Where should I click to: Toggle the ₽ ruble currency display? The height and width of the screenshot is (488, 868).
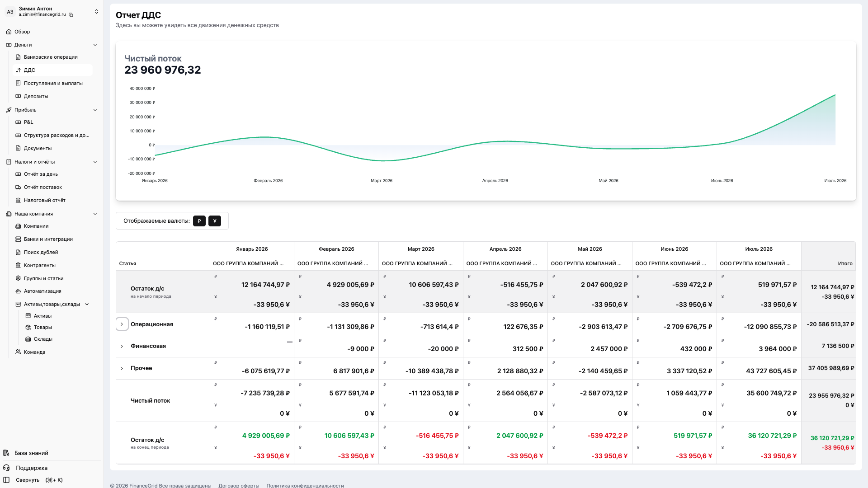point(199,221)
